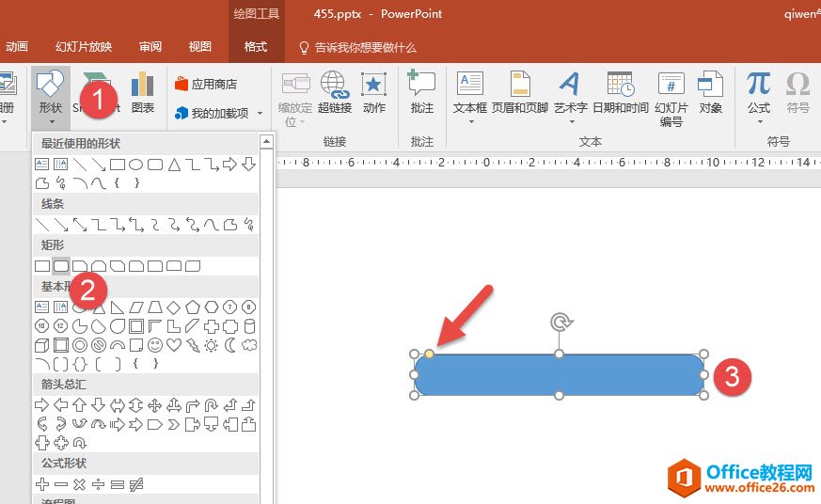Image resolution: width=821 pixels, height=504 pixels.
Task: Click the 动作 action star icon
Action: [374, 85]
